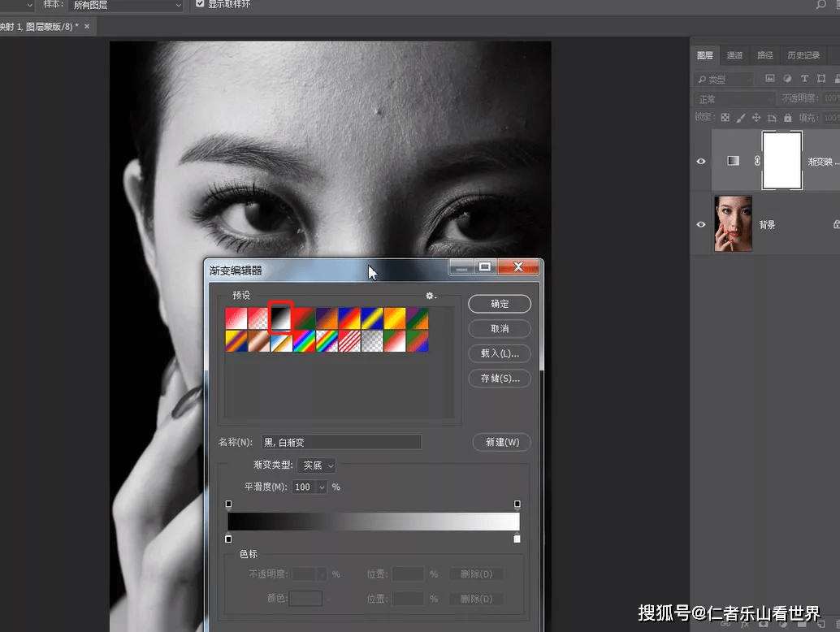The image size is (840, 632).
Task: Select the chrome gradient preset
Action: (281, 341)
